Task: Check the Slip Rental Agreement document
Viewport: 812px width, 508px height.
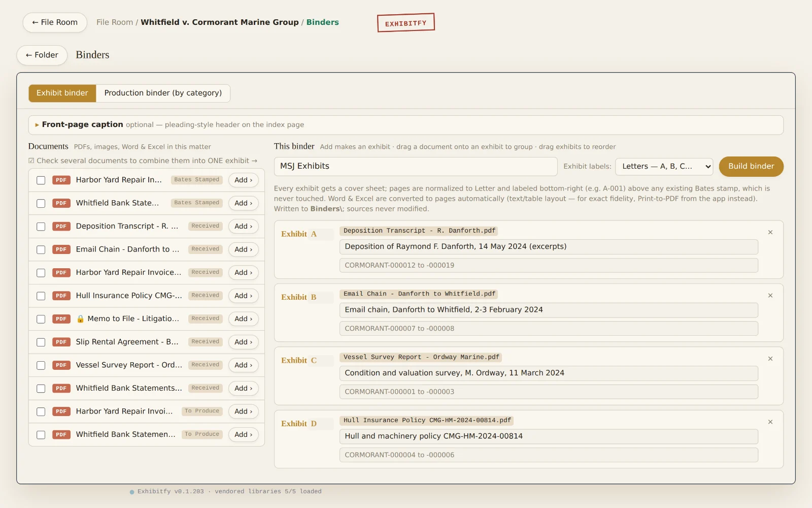Action: [x=41, y=342]
